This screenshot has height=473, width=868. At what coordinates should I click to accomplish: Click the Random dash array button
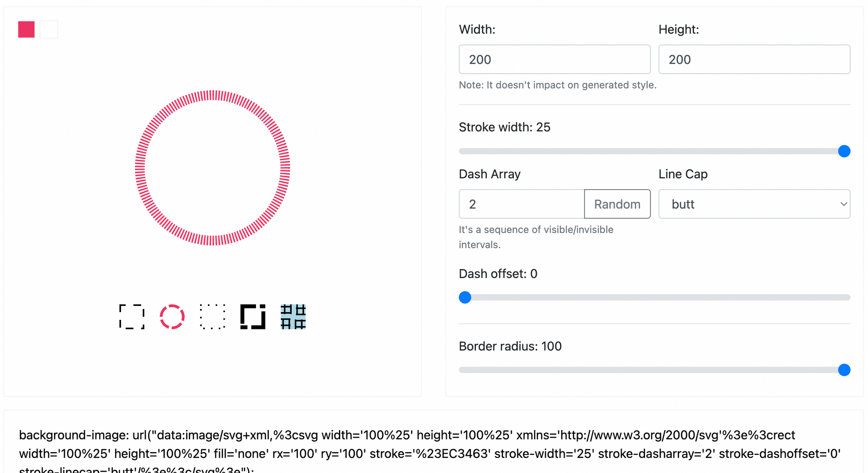pyautogui.click(x=617, y=204)
